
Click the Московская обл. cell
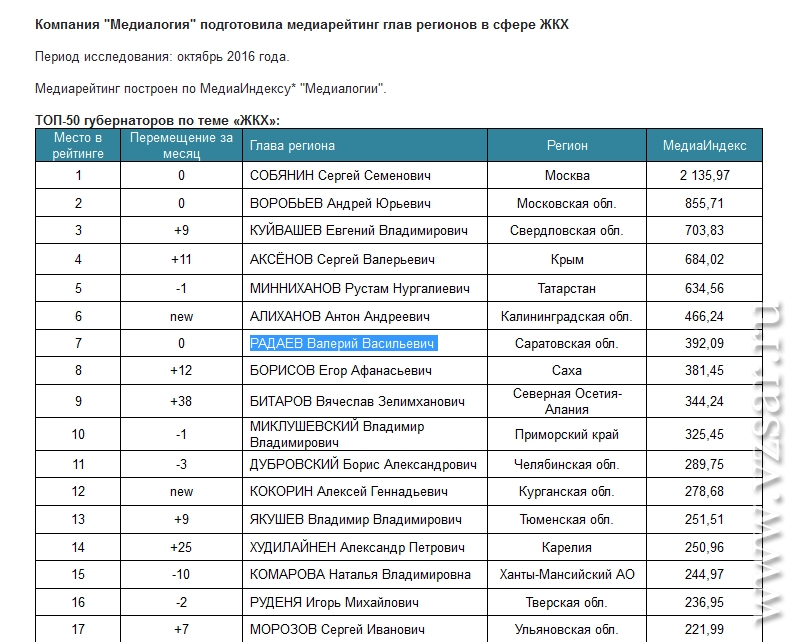(567, 203)
